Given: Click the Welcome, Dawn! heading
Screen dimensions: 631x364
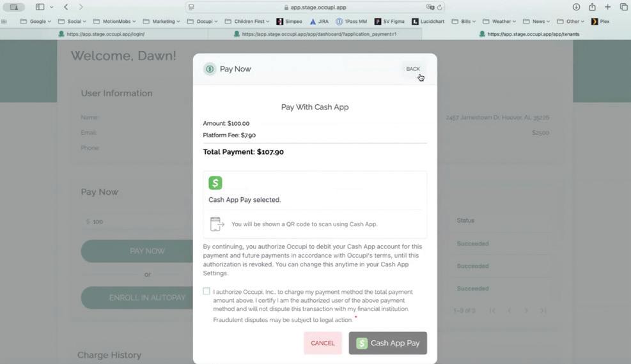Looking at the screenshot, I should coord(123,56).
